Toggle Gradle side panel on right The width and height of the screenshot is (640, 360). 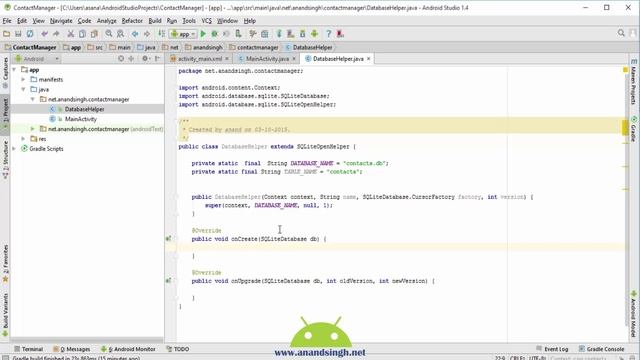[x=633, y=129]
